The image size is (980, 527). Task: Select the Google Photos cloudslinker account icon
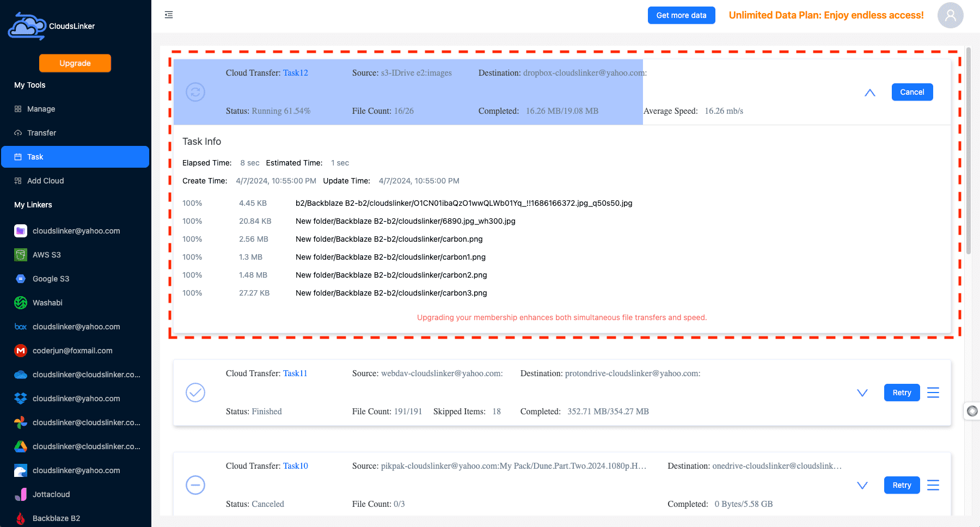tap(21, 422)
